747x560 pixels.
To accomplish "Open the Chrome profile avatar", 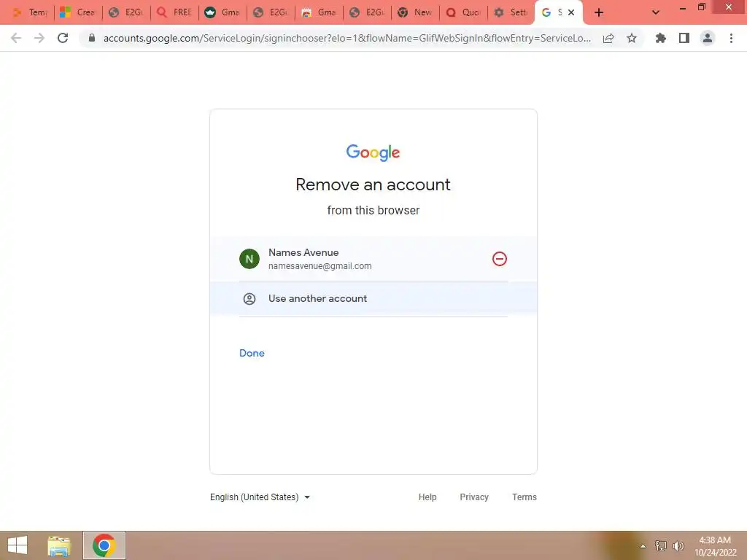I will (x=708, y=38).
